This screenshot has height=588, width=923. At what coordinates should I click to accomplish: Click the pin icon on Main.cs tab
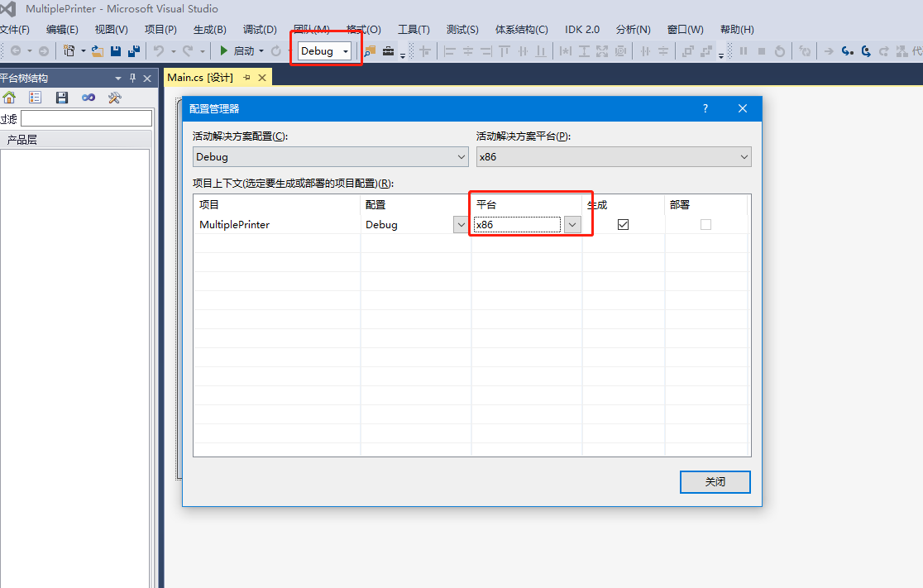[x=246, y=78]
